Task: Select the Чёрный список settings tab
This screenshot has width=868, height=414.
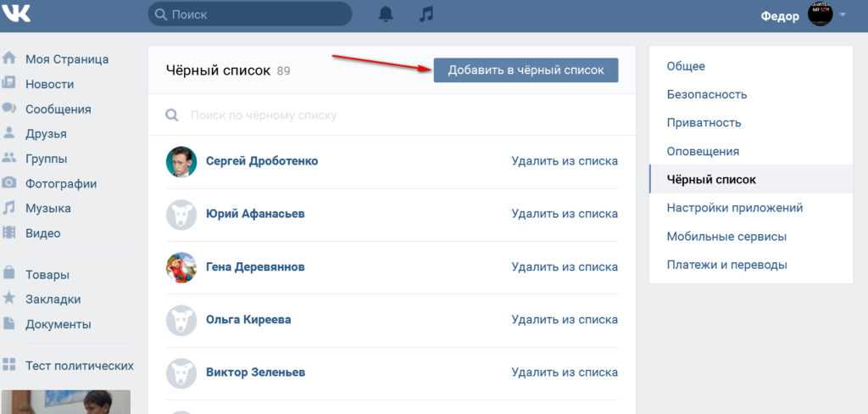Action: (x=751, y=179)
